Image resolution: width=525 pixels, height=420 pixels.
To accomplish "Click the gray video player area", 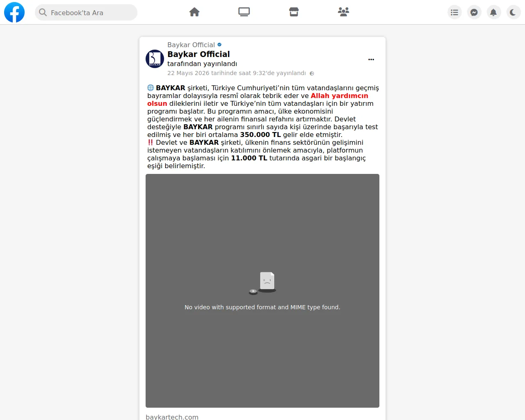I will [x=262, y=291].
